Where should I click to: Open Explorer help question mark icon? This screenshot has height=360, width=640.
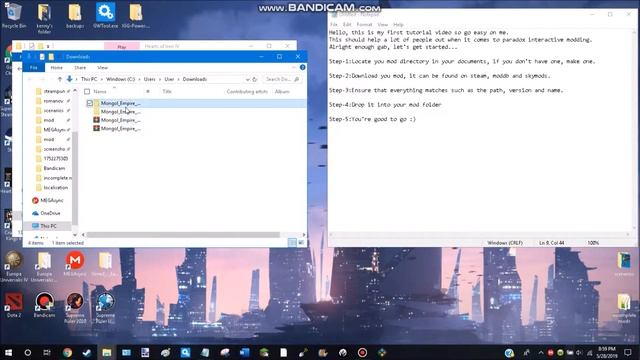[302, 67]
